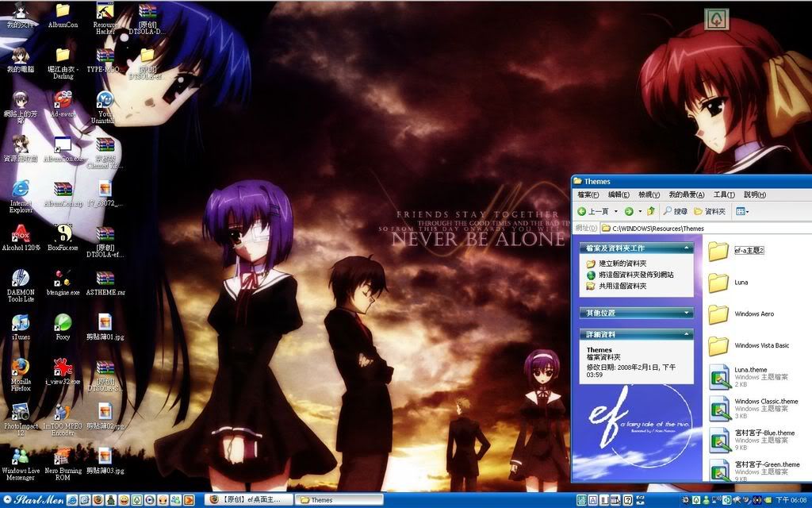Select the iTunes desktop shortcut
This screenshot has height=508, width=812.
(x=21, y=326)
